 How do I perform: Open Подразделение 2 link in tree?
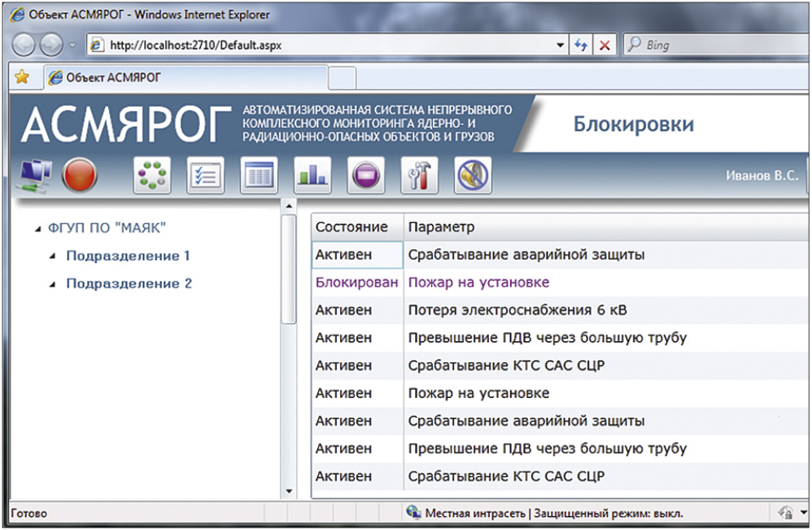click(x=129, y=284)
